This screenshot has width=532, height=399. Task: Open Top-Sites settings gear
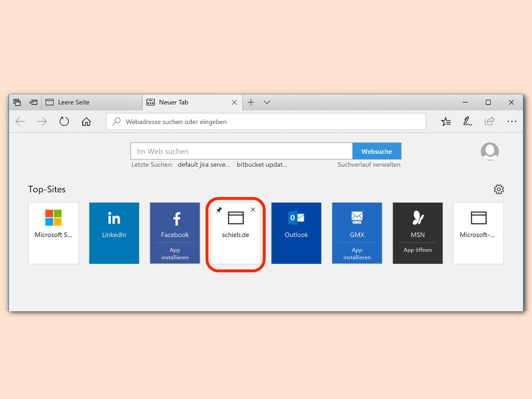tap(499, 189)
